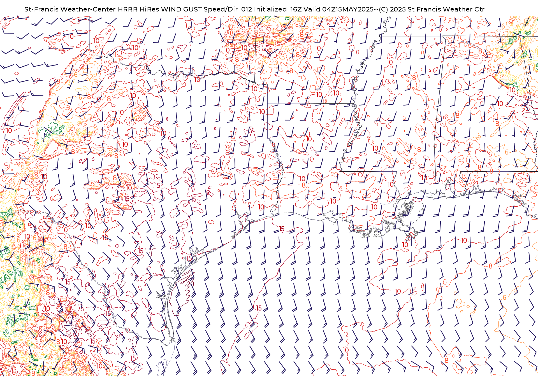Click the 'HRRR HiRes WIND GUST Speed/Dir' heading text
This screenshot has height=392, width=538.
[x=178, y=9]
